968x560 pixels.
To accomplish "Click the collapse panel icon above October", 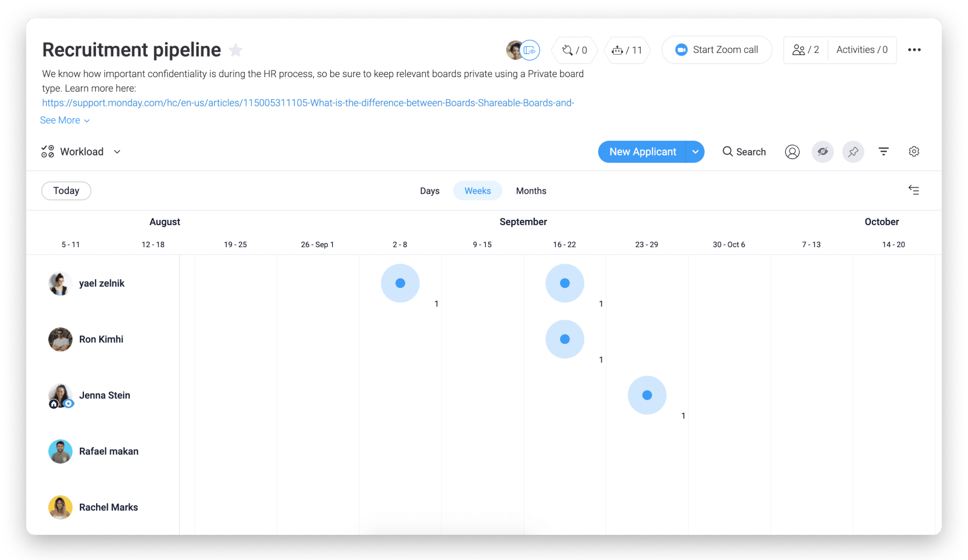I will point(914,190).
